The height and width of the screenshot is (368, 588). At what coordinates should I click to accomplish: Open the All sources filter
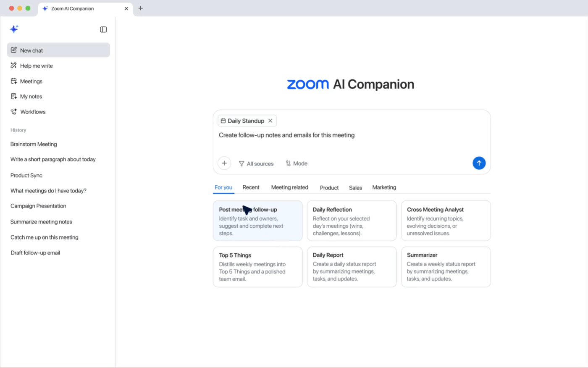tap(256, 163)
